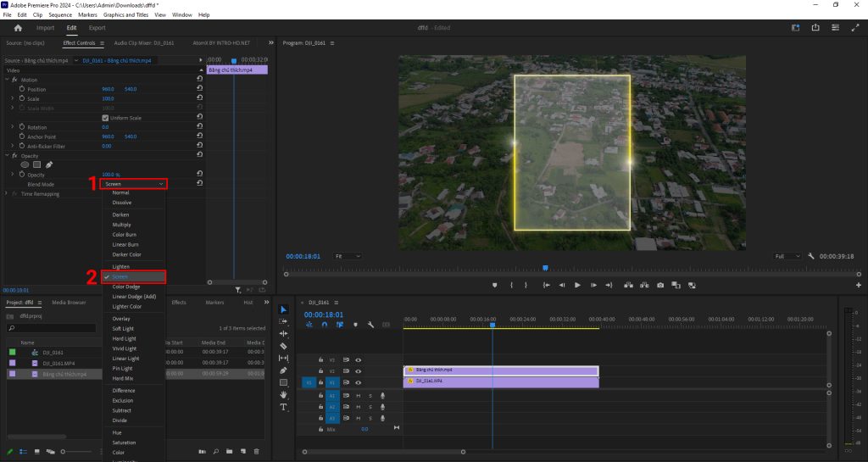Select the Hand tool

tap(283, 394)
